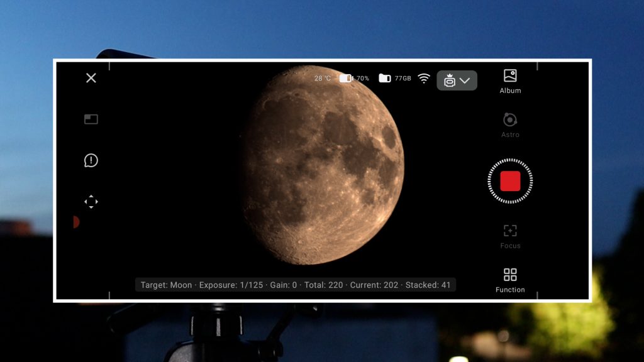Toggle the picture-in-picture view icon

click(x=91, y=119)
